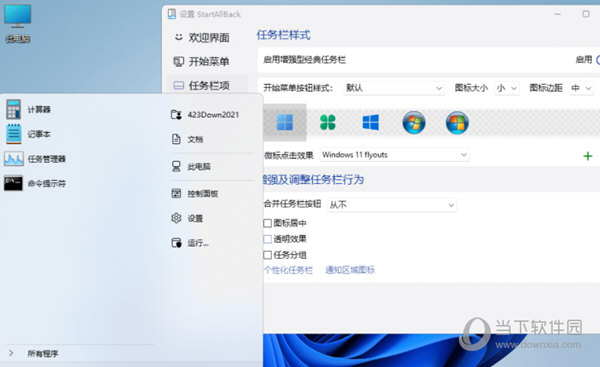Click the taskbar icon beside 任务栏项
Viewport: 600px width, 367px height.
[178, 85]
